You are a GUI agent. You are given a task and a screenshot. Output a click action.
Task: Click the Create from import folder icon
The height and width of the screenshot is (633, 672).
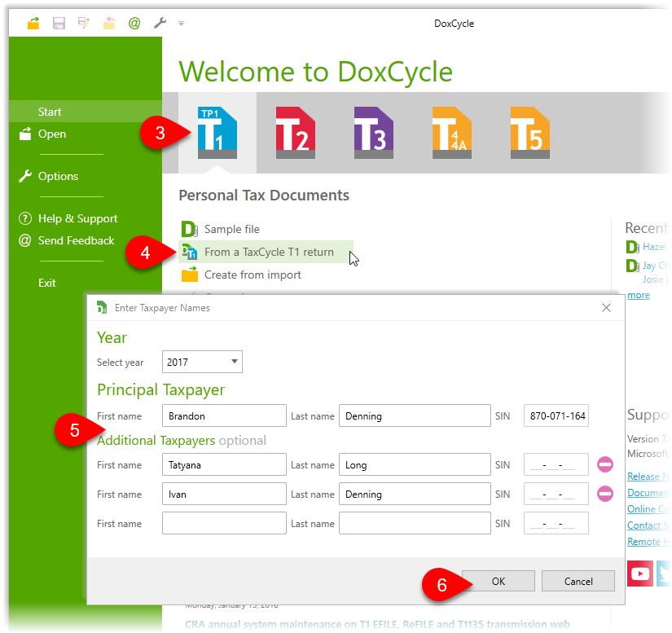pos(190,275)
